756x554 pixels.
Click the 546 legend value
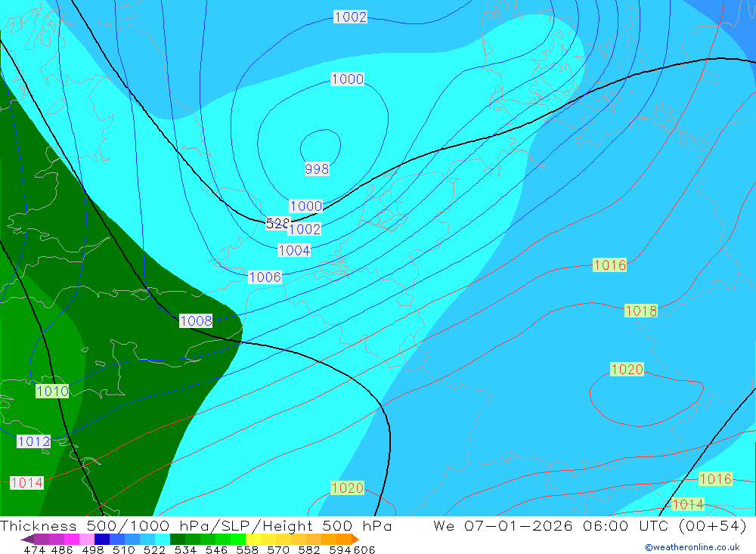(216, 549)
